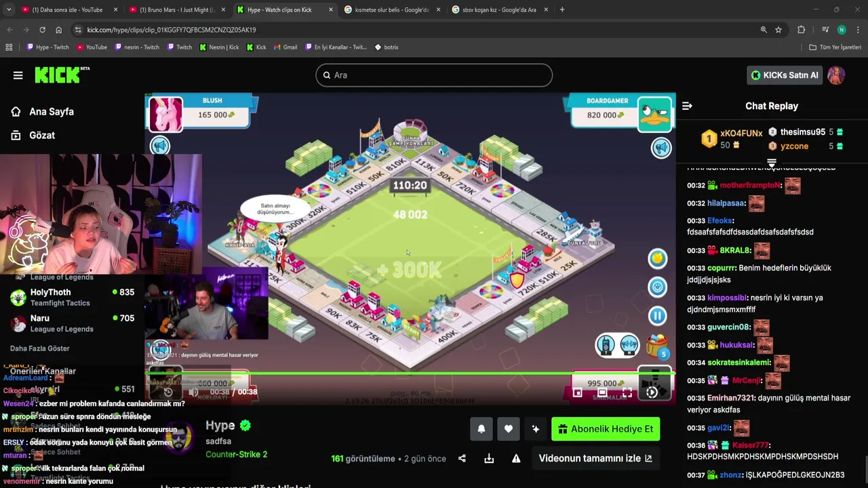Switch the clip to fullscreen

click(x=627, y=392)
